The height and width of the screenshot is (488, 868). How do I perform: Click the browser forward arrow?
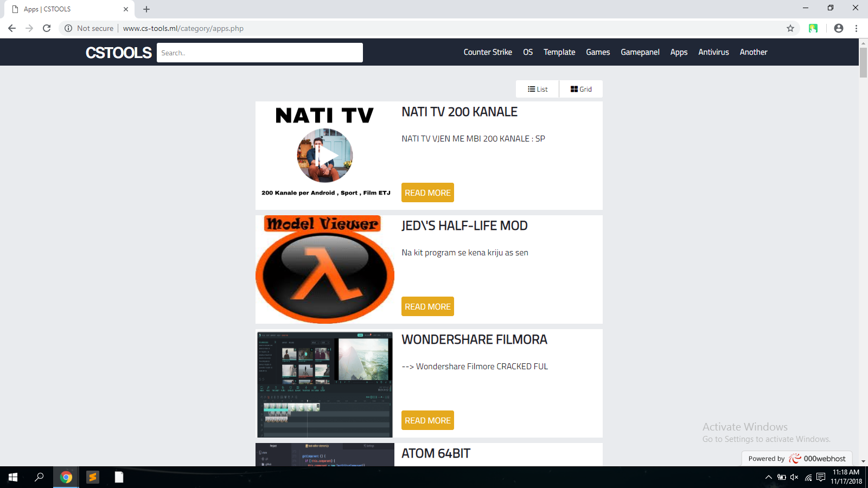tap(29, 28)
